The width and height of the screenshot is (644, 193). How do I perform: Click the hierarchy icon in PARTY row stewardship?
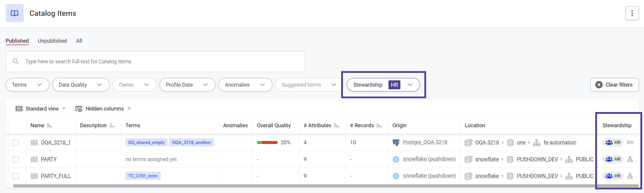coord(630,159)
